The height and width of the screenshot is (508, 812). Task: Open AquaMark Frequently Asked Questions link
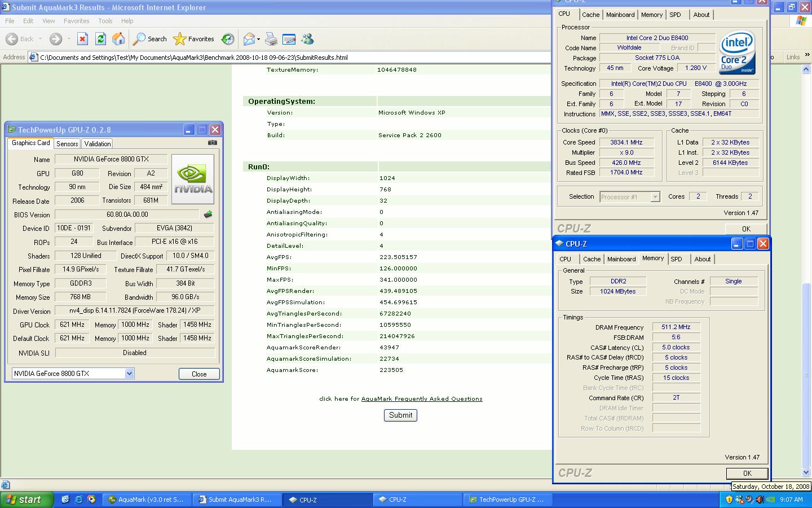tap(421, 398)
